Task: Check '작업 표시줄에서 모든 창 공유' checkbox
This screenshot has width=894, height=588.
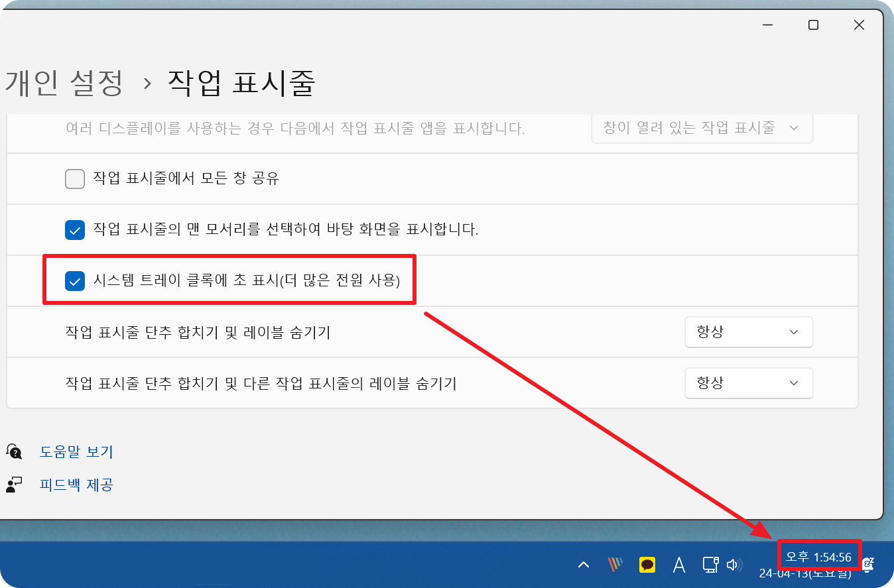Action: (x=75, y=179)
